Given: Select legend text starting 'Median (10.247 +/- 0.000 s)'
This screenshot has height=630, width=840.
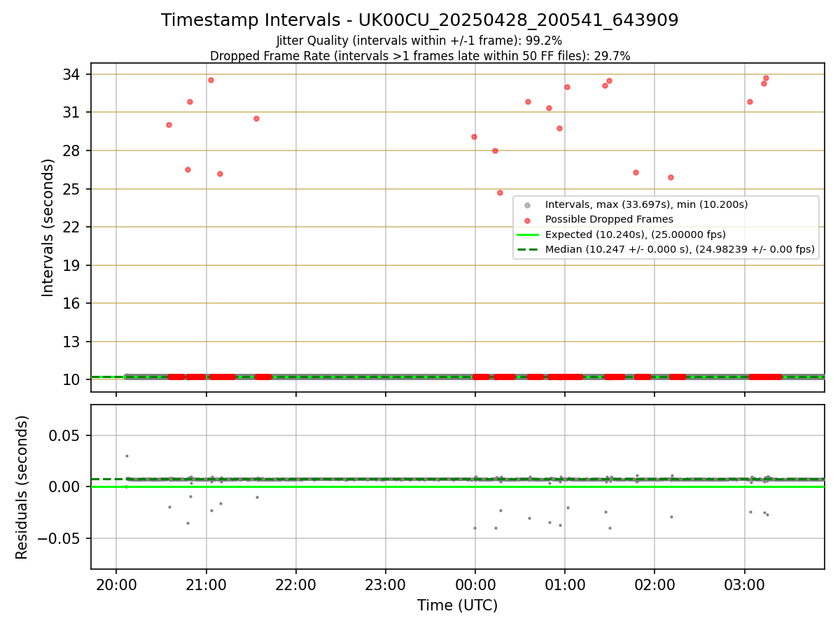Looking at the screenshot, I should click(680, 249).
